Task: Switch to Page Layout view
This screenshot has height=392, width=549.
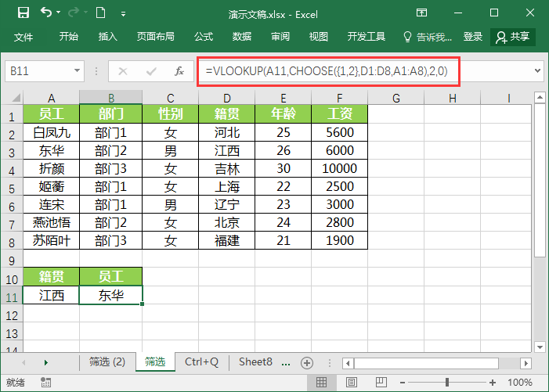Action: (x=351, y=383)
